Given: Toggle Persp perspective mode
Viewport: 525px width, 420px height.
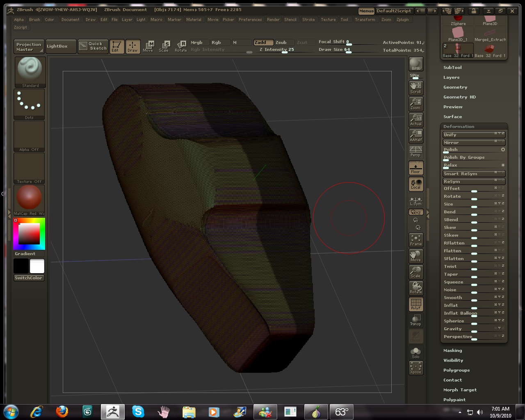Looking at the screenshot, I should 415,151.
